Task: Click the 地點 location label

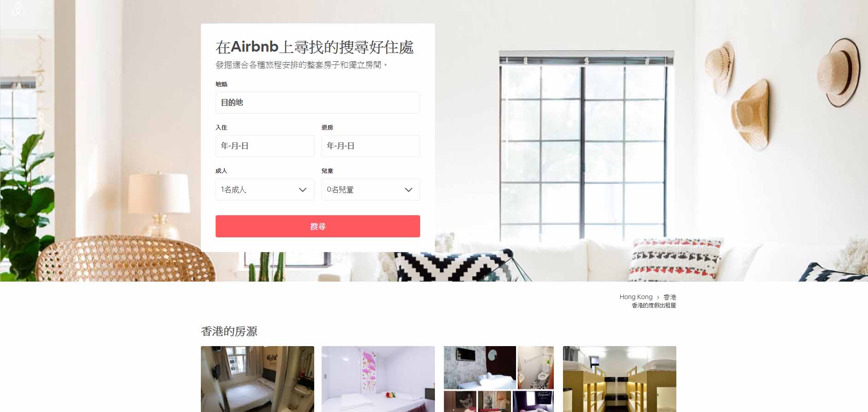Action: (x=221, y=84)
